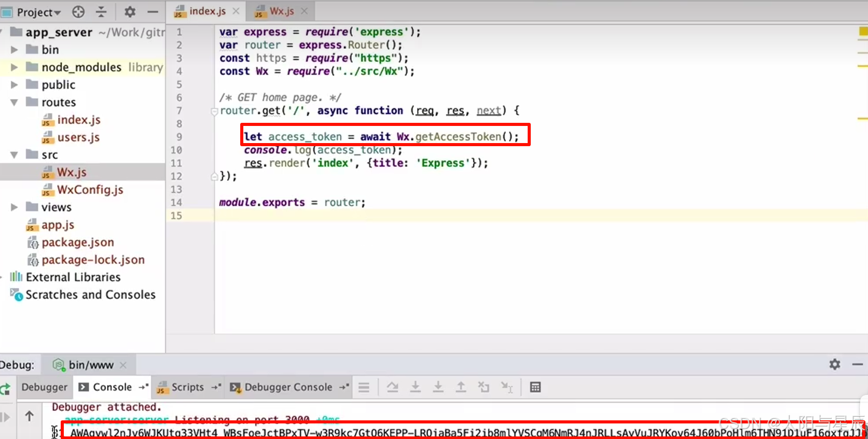Click line number 9 in gutter
Screen dimensions: 868x439
click(179, 137)
